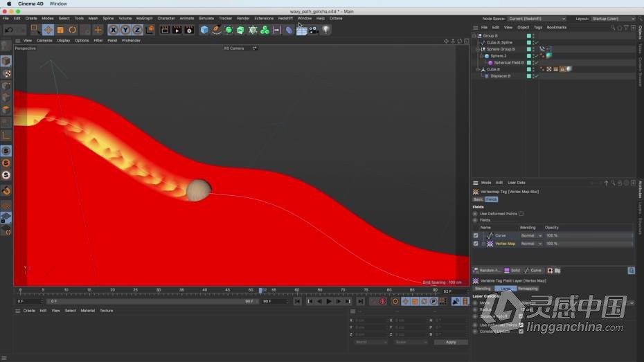Toggle Z axis lock
The height and width of the screenshot is (362, 644).
pyautogui.click(x=137, y=30)
